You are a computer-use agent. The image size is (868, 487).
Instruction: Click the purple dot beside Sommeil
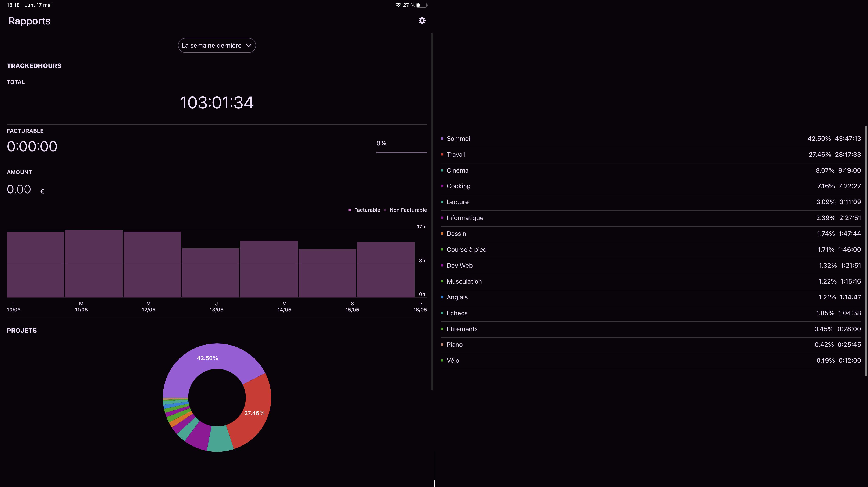pos(442,139)
